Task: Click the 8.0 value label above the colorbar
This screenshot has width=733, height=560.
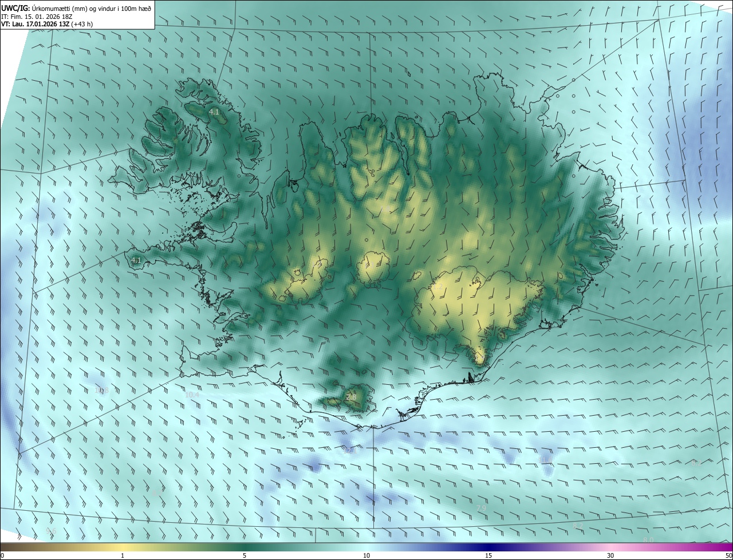Action: tap(648, 540)
